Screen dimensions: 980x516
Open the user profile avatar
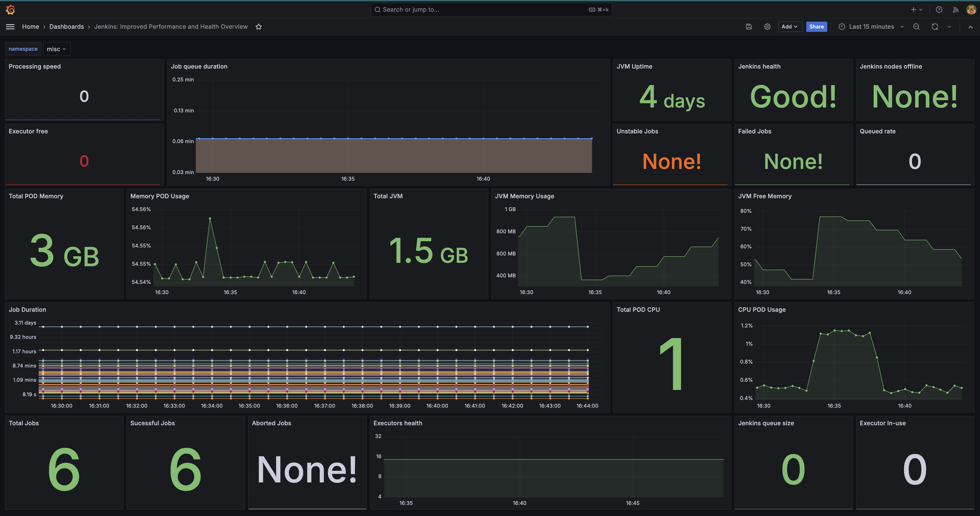(971, 9)
